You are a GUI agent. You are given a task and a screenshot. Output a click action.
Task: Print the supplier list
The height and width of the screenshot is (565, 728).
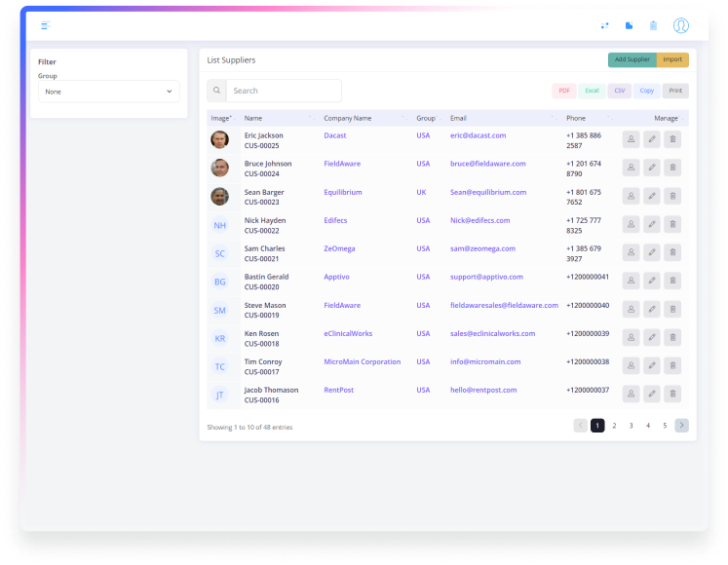(675, 91)
